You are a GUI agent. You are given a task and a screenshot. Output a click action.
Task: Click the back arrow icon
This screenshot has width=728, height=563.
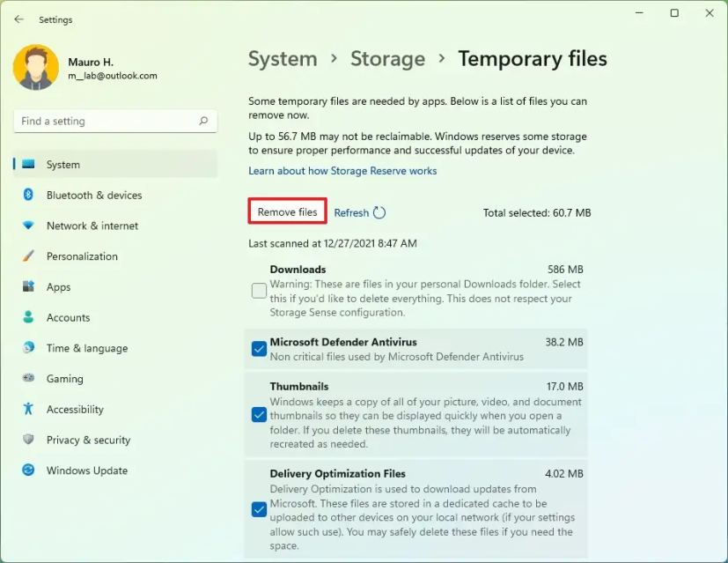pos(19,19)
